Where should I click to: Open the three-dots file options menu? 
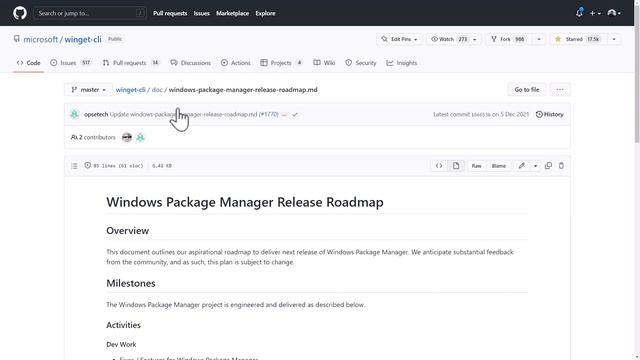[x=560, y=89]
